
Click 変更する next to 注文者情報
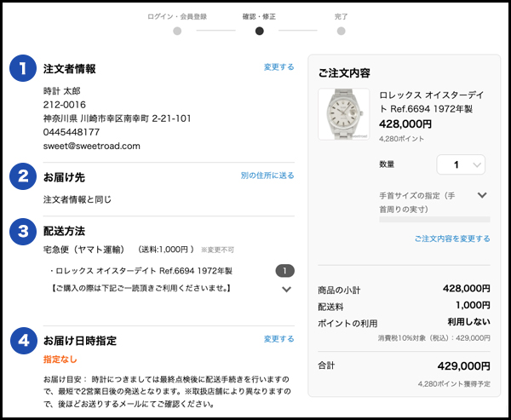(x=278, y=66)
